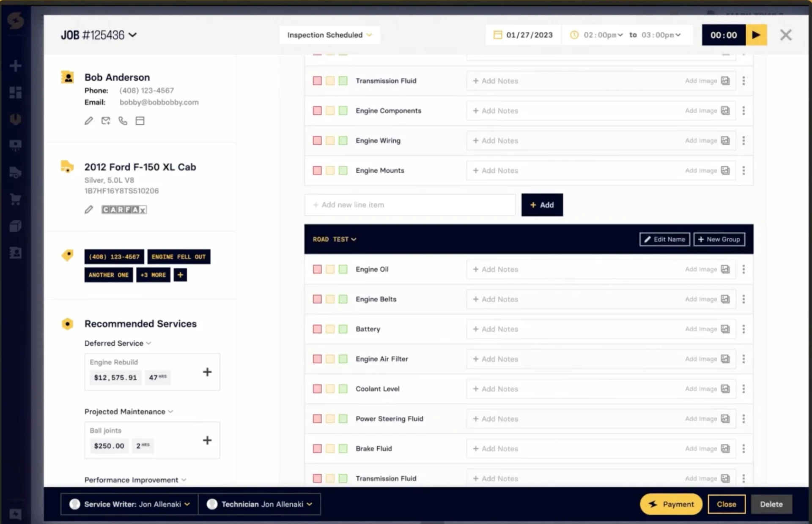Add a new tag with the plus icon

180,275
